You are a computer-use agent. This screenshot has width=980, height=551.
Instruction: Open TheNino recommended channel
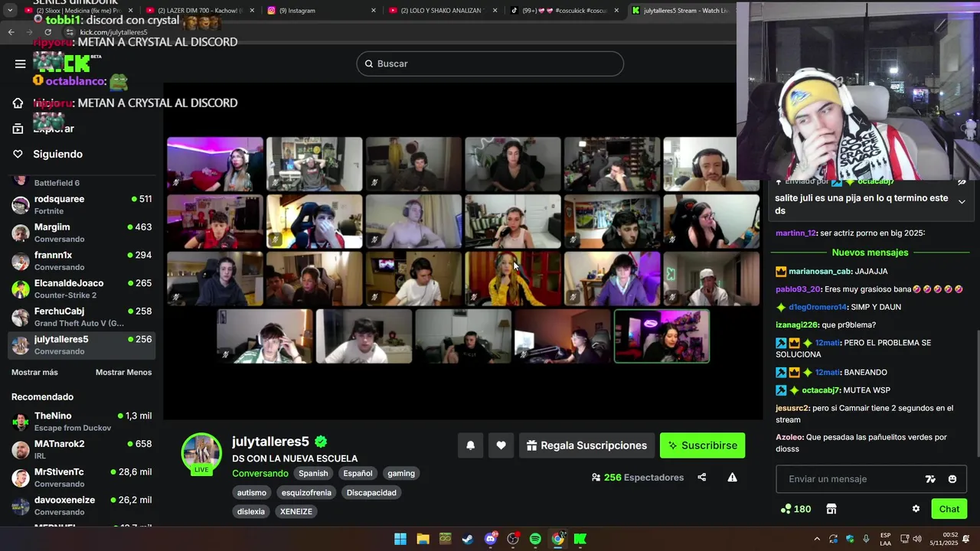(81, 422)
